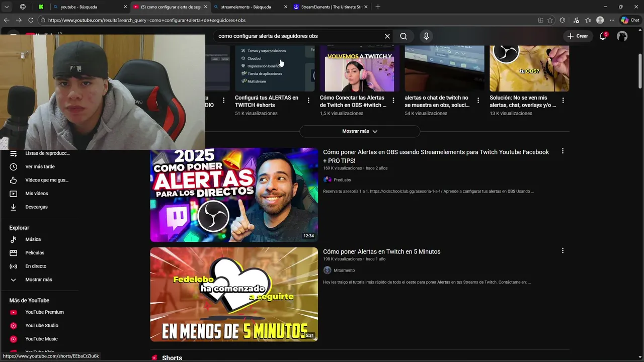This screenshot has height=362, width=644.
Task: Open the 'En menos de 5 minutos' video thumbnail
Action: click(234, 294)
